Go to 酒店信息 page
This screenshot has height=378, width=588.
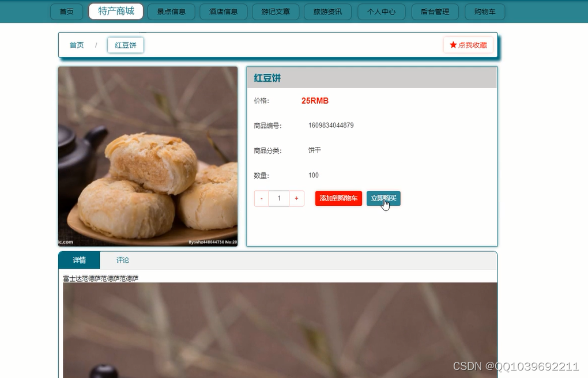224,12
